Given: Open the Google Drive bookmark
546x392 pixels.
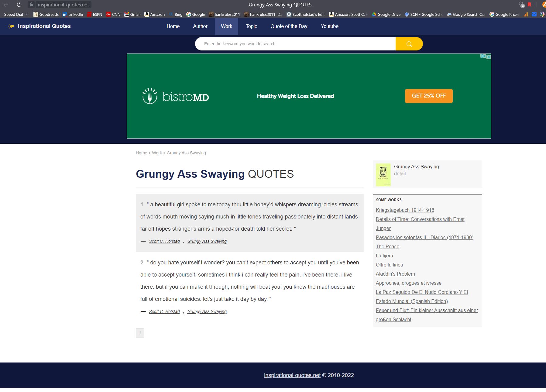Looking at the screenshot, I should click(386, 14).
